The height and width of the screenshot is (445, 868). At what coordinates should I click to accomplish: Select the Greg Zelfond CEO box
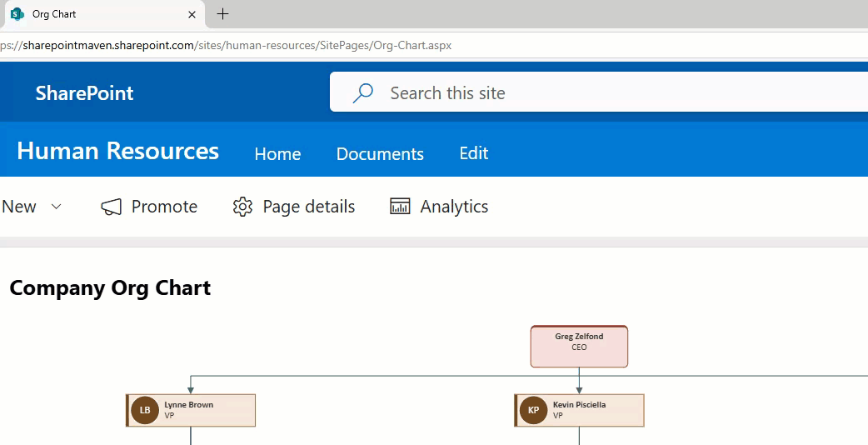tap(579, 347)
